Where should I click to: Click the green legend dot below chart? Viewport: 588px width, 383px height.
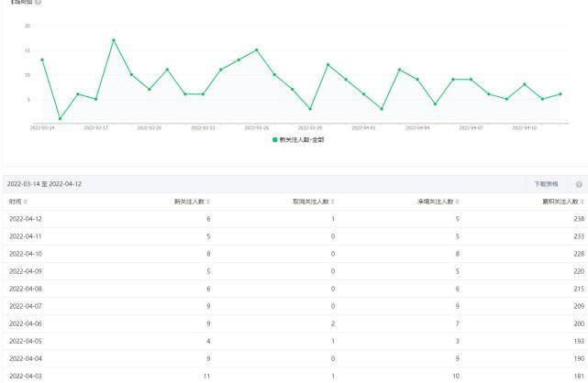point(273,139)
